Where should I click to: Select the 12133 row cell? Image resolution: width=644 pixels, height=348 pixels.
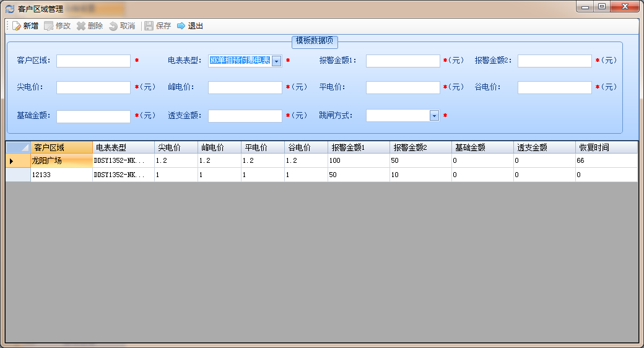[x=61, y=175]
